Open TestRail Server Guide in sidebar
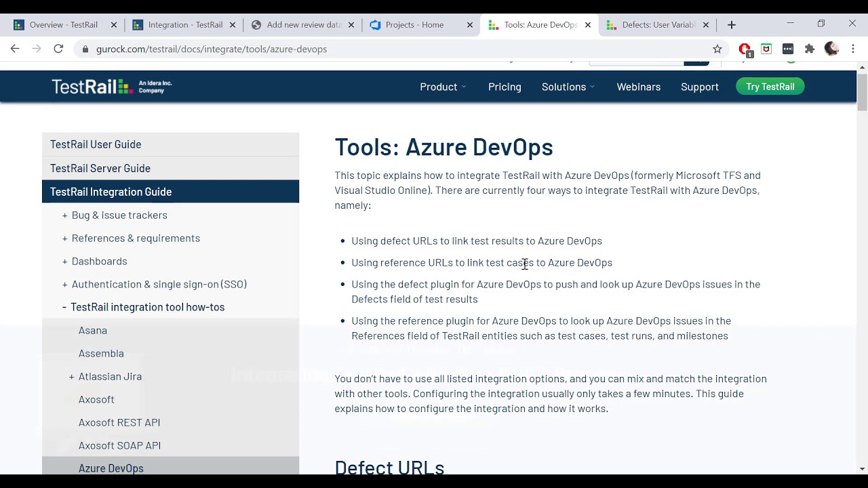 tap(170, 168)
